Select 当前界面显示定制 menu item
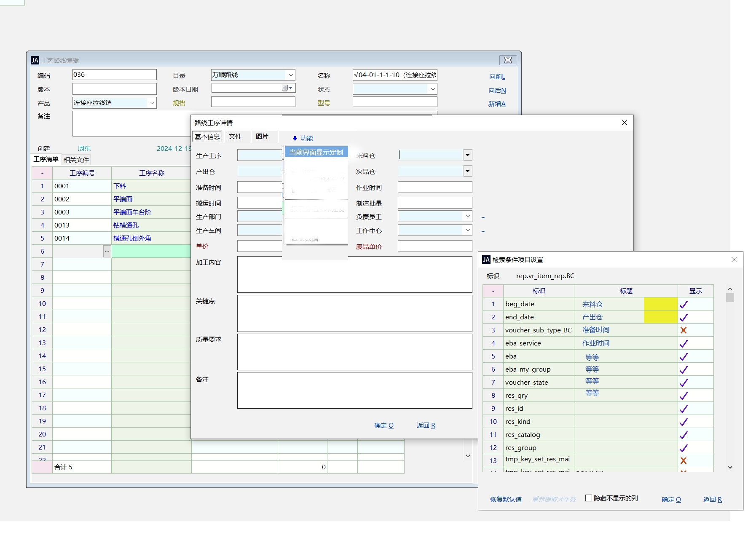Viewport: 756px width, 538px height. [316, 152]
